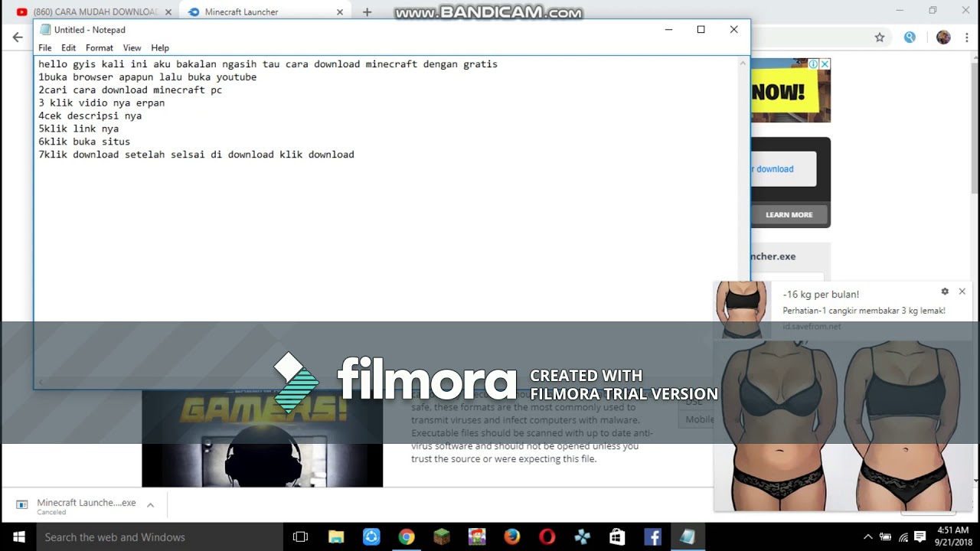The width and height of the screenshot is (980, 551).
Task: Open the taskbar clock showing 4:51 AM
Action: click(x=952, y=537)
